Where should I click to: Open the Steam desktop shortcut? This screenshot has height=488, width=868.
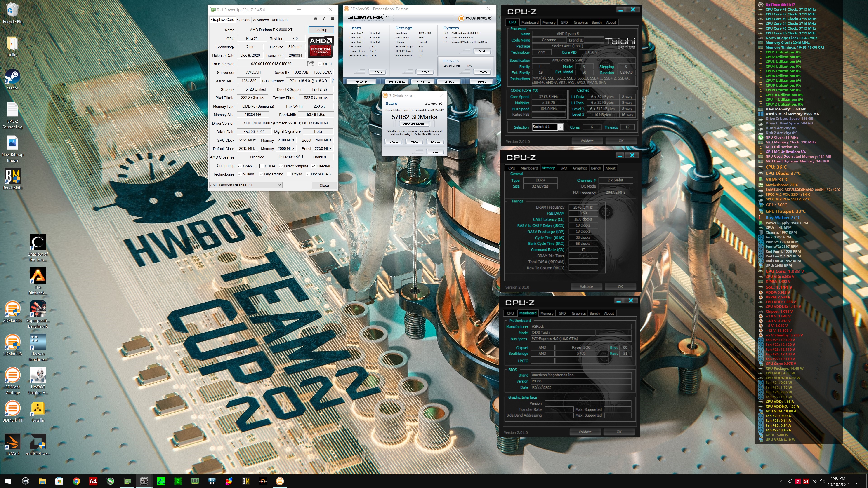click(x=12, y=80)
